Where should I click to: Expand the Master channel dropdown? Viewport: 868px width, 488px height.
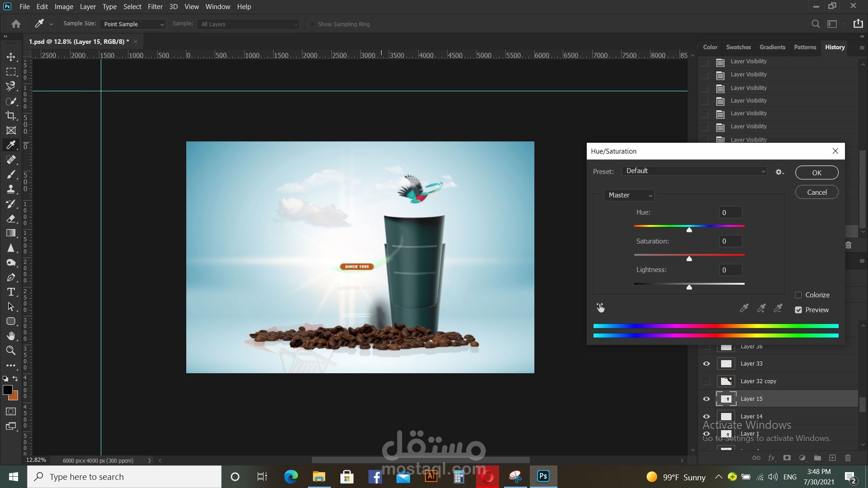coord(629,195)
